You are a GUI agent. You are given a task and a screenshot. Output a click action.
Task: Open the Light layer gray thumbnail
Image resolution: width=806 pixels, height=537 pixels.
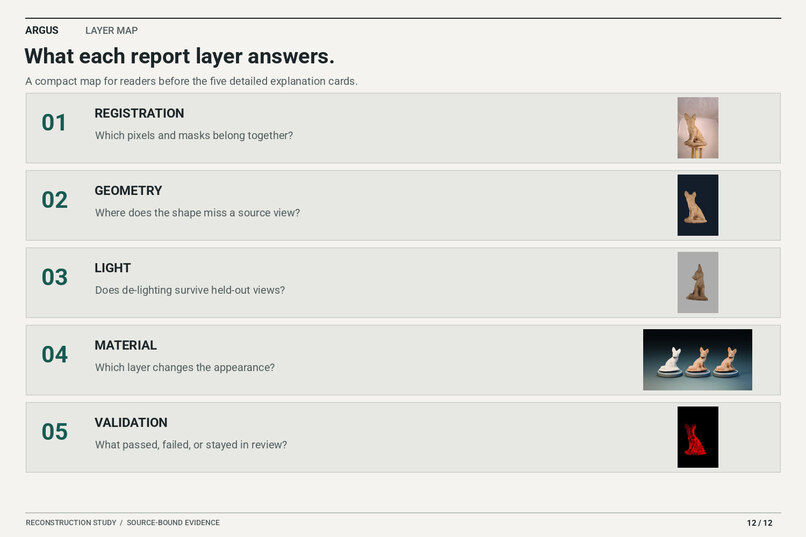pos(698,282)
